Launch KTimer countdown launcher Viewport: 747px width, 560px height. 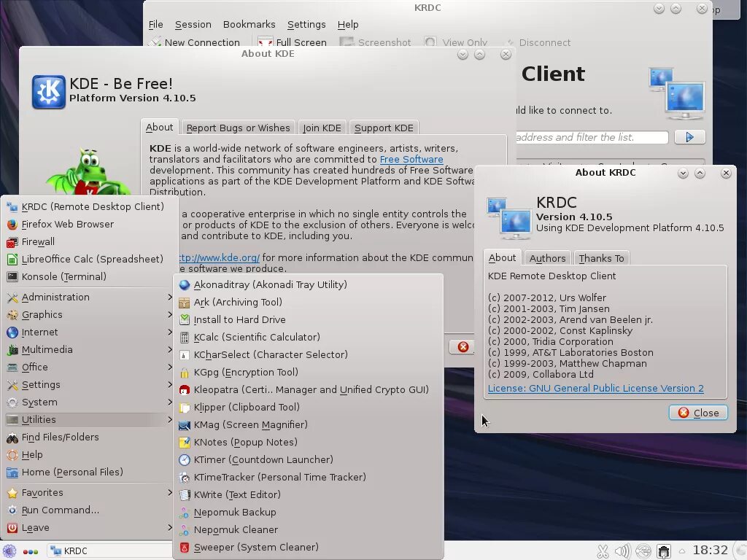[x=309, y=460]
